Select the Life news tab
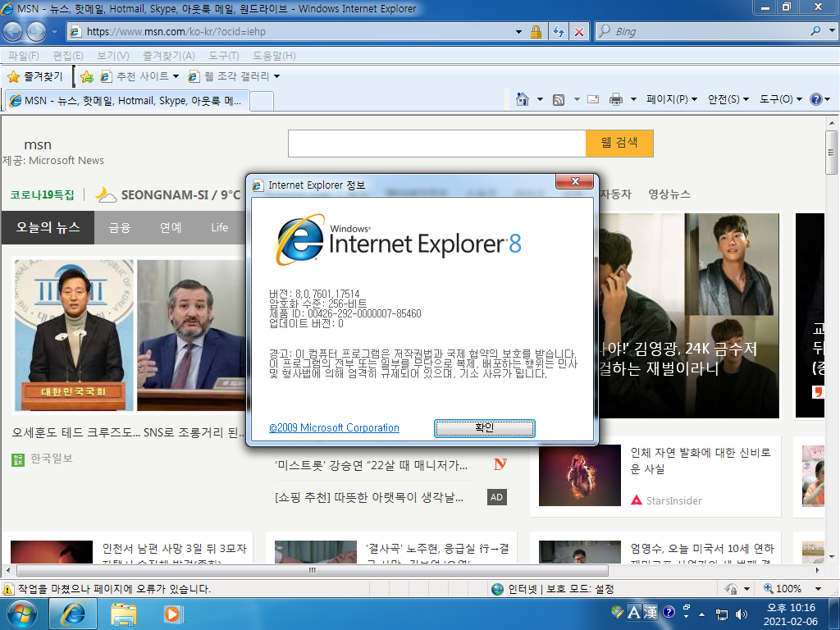Viewport: 840px width, 630px height. click(x=219, y=228)
